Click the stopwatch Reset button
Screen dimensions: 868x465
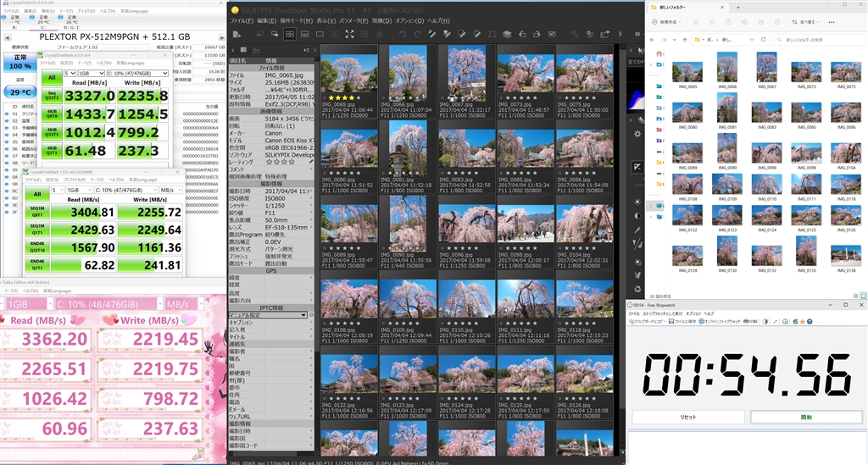coord(687,418)
